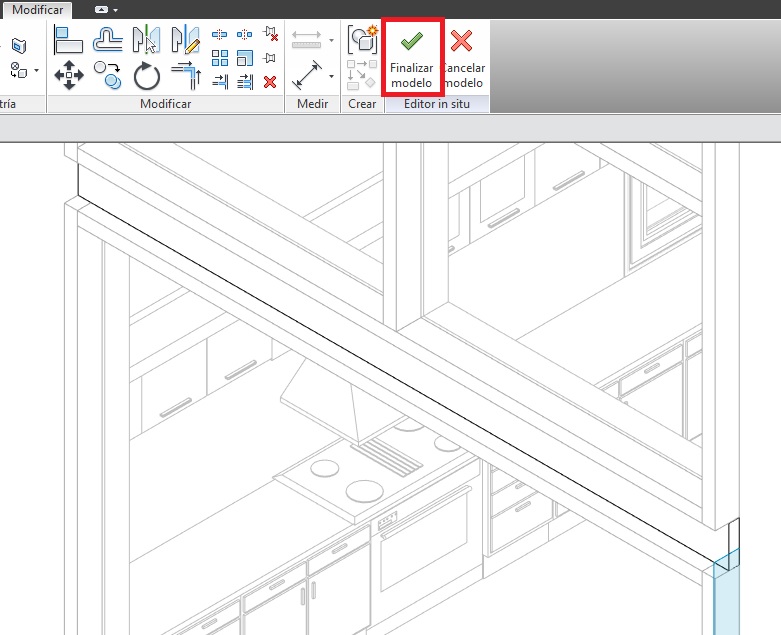Select the Split Element tool
Screen dimensions: 781x635
[220, 34]
